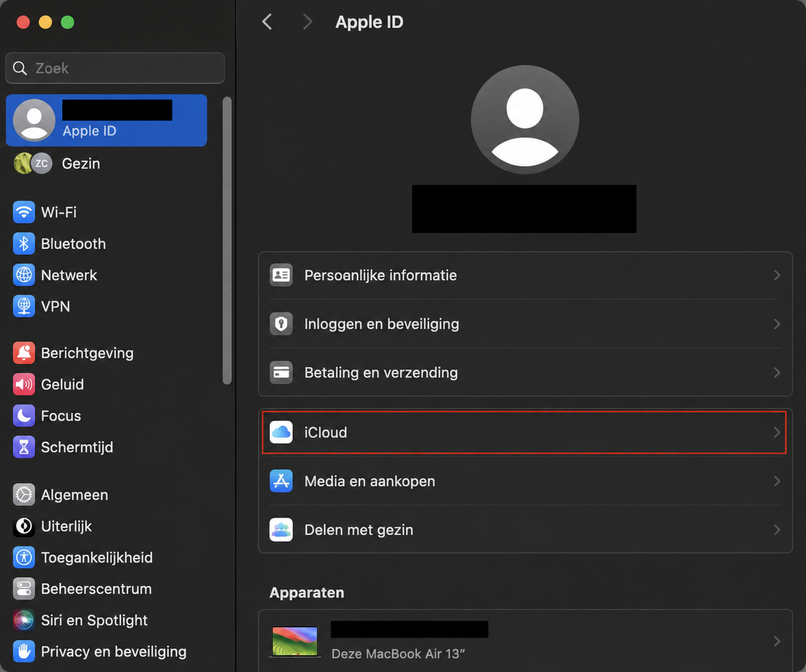
Task: Click the Toegankelijkheid accessibility icon
Action: tap(24, 558)
